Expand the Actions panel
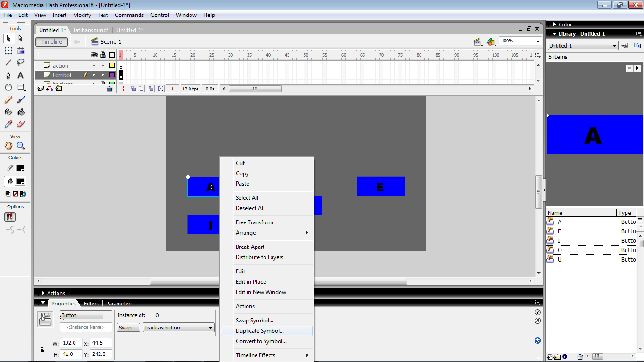 pyautogui.click(x=43, y=293)
